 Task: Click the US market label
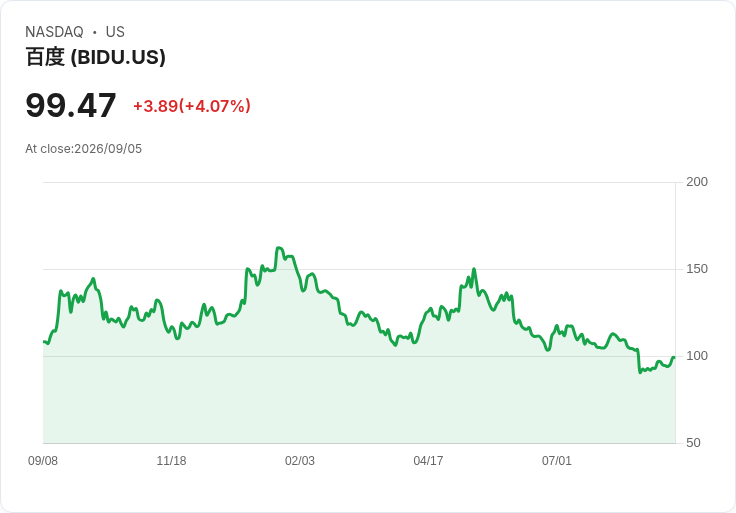115,32
